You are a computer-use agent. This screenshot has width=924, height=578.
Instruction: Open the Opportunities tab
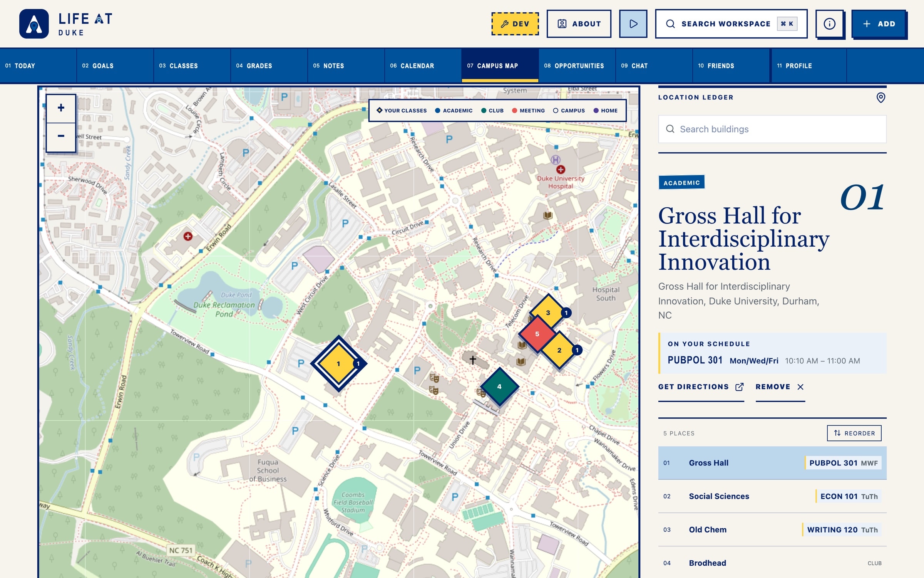coord(577,66)
